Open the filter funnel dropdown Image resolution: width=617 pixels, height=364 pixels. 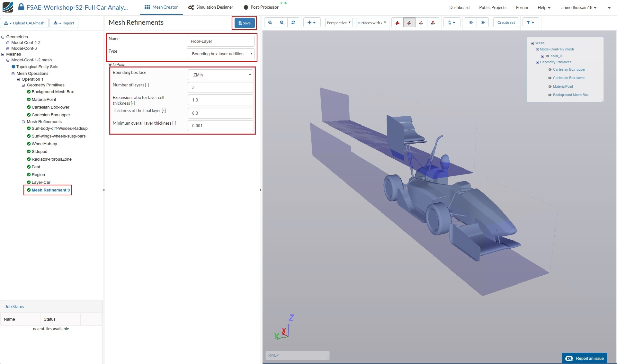(x=530, y=22)
